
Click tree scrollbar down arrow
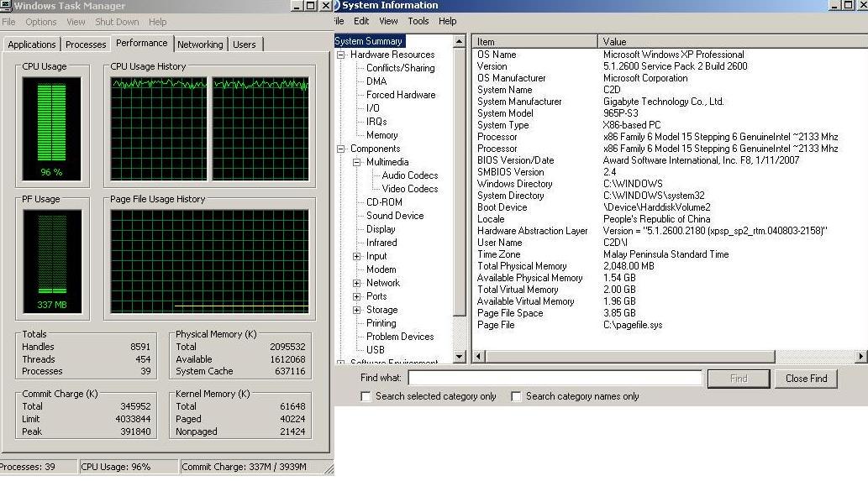click(459, 357)
